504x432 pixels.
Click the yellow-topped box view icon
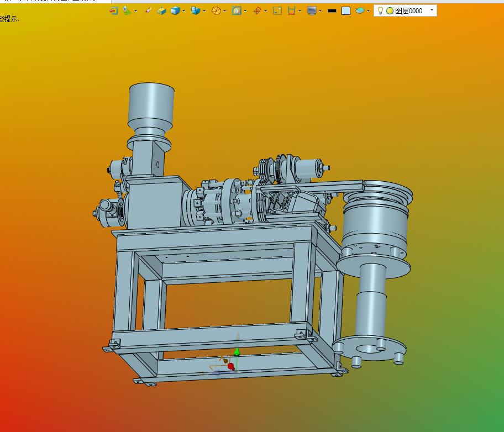pos(161,10)
